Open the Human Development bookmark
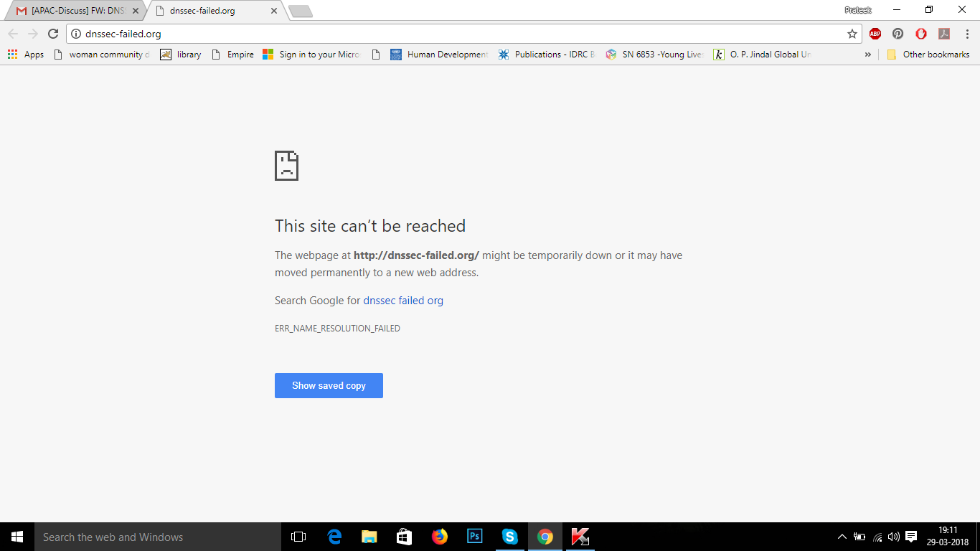Screen dimensions: 980x551 point(439,55)
